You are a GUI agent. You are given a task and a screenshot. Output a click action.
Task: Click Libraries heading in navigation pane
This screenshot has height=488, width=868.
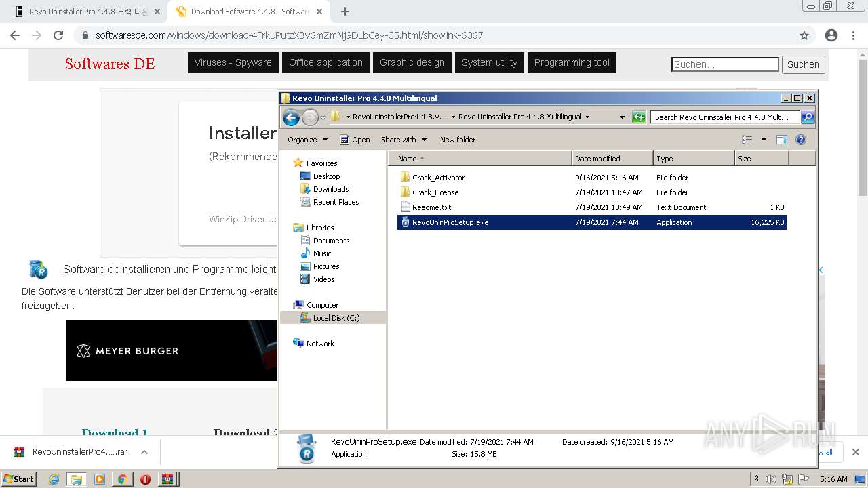coord(319,228)
